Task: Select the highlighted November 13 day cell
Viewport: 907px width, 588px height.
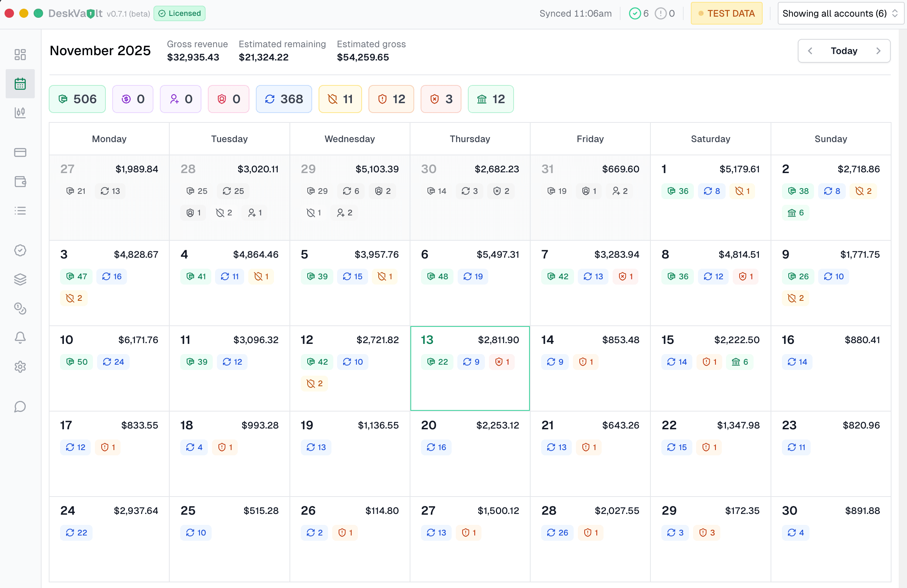Action: (x=470, y=368)
